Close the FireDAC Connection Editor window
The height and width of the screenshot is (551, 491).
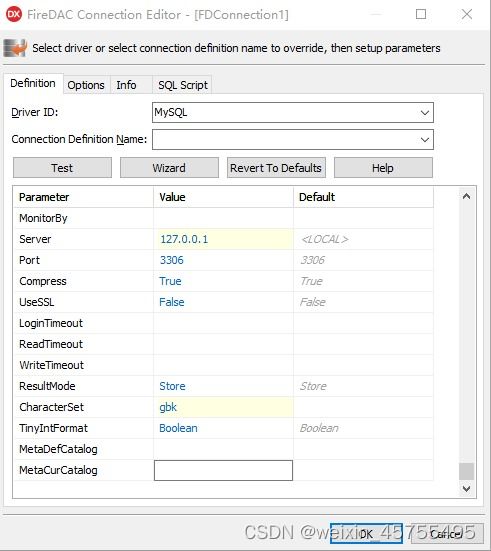click(467, 14)
